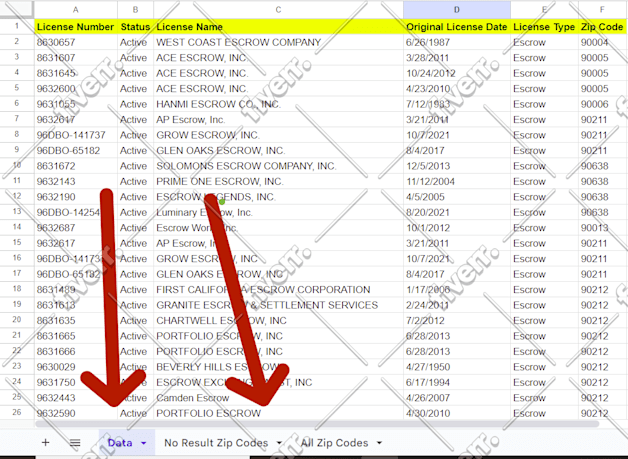Image resolution: width=628 pixels, height=459 pixels.
Task: Click the select-all corner box
Action: 17,10
